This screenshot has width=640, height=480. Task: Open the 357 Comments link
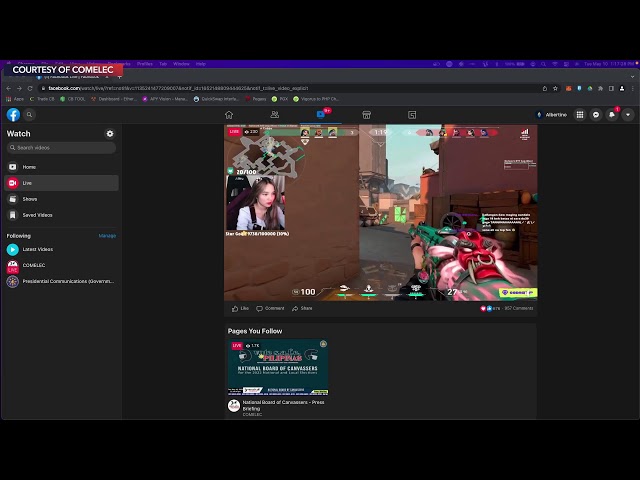pyautogui.click(x=519, y=308)
